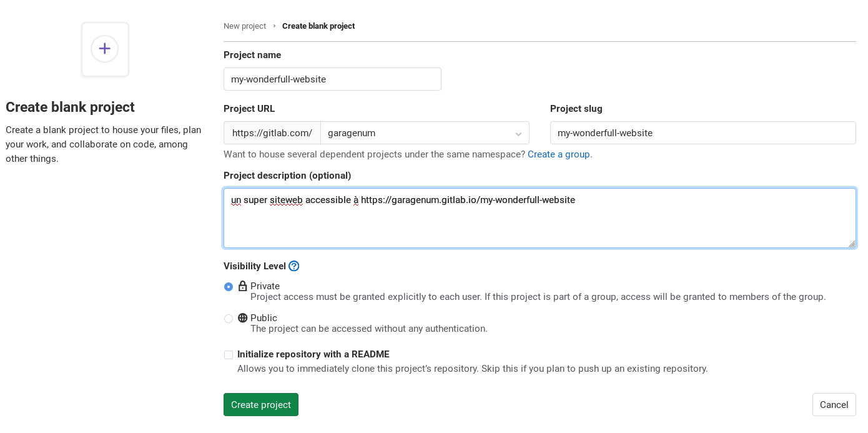Select Create blank project in the breadcrumb

click(318, 26)
